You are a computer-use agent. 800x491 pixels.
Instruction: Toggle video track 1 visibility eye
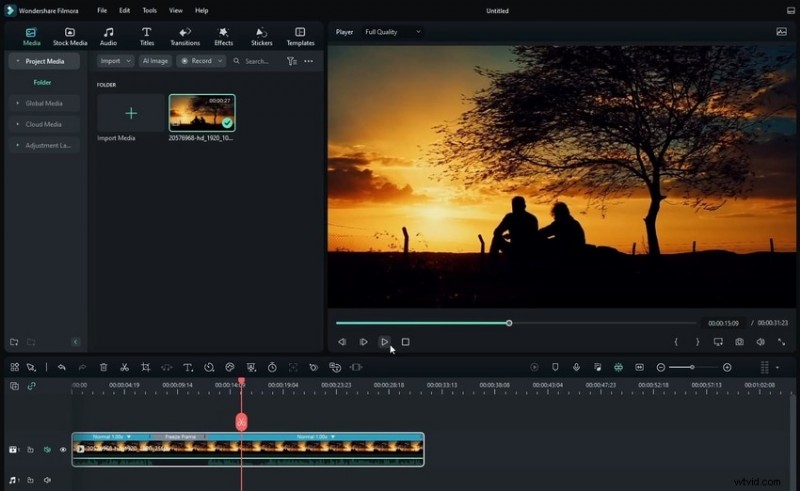[63, 450]
